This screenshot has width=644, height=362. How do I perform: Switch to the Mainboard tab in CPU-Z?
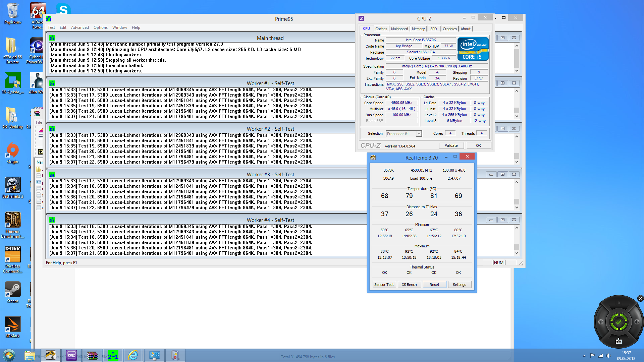399,29
